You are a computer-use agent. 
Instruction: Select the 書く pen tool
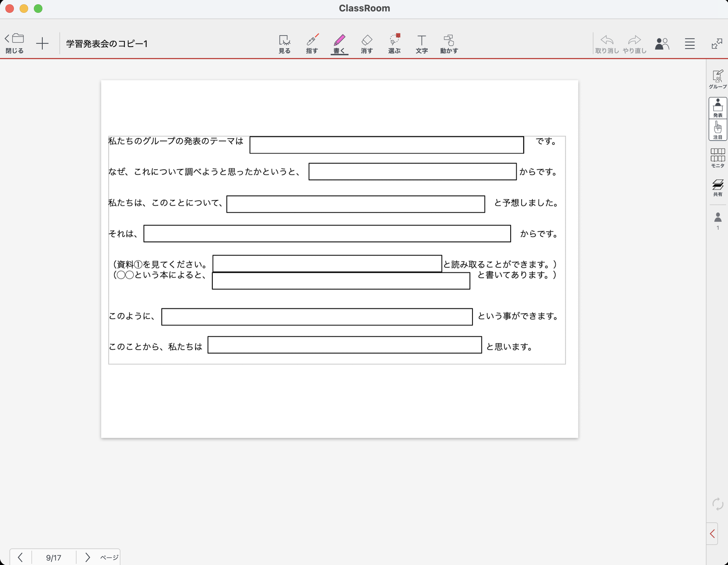coord(339,44)
